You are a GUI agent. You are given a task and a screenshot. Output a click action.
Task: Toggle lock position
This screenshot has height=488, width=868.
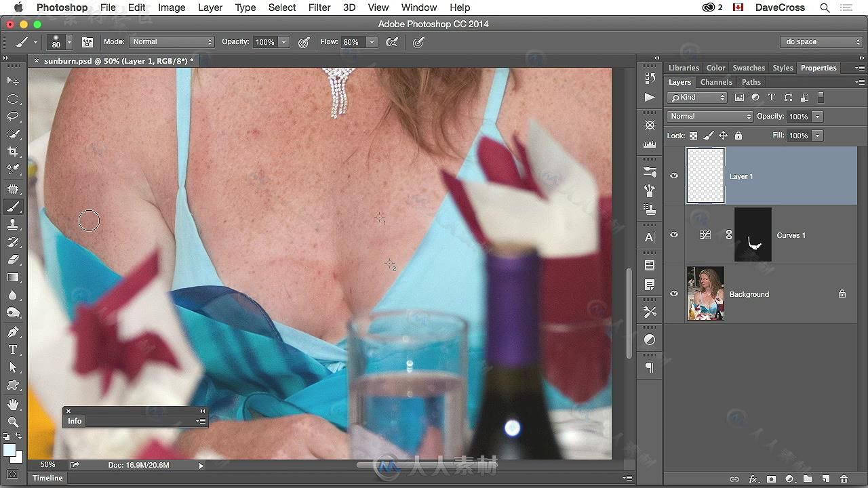(723, 136)
